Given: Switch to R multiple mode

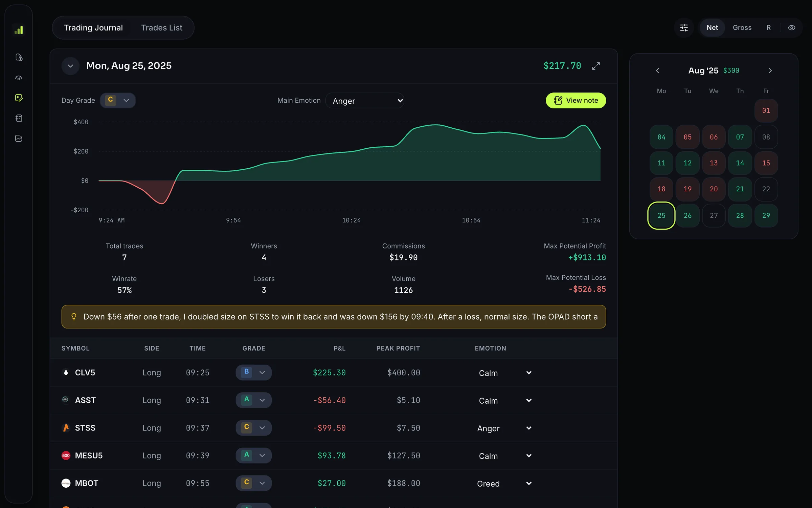Looking at the screenshot, I should tap(768, 28).
